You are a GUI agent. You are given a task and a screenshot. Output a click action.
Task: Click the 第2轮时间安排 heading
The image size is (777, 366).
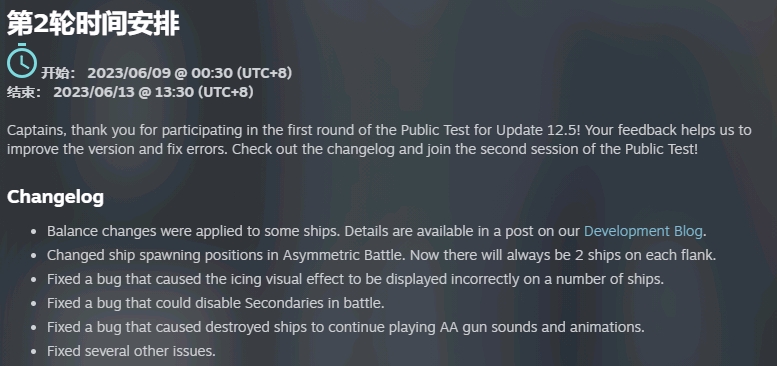pyautogui.click(x=93, y=24)
